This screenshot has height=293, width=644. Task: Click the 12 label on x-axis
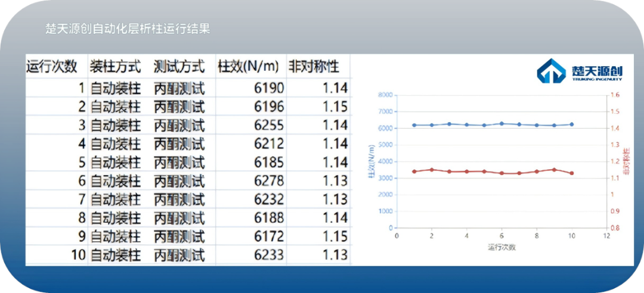click(606, 236)
